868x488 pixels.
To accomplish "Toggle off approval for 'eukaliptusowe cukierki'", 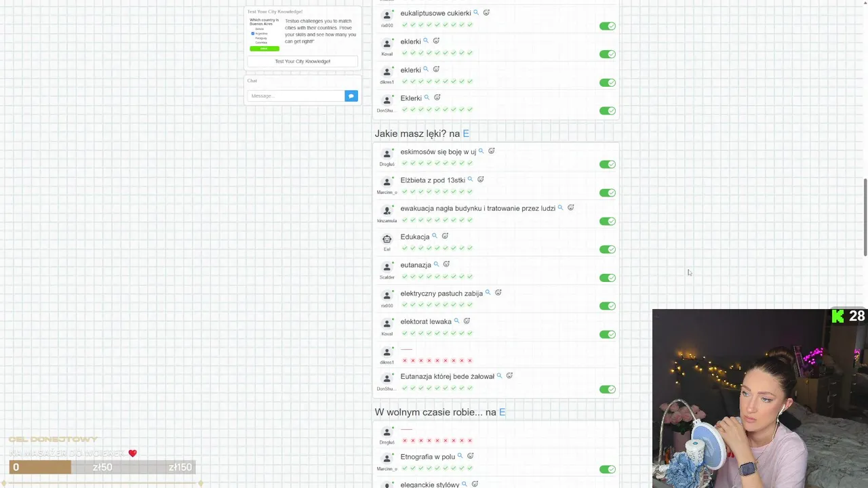I will [x=607, y=26].
